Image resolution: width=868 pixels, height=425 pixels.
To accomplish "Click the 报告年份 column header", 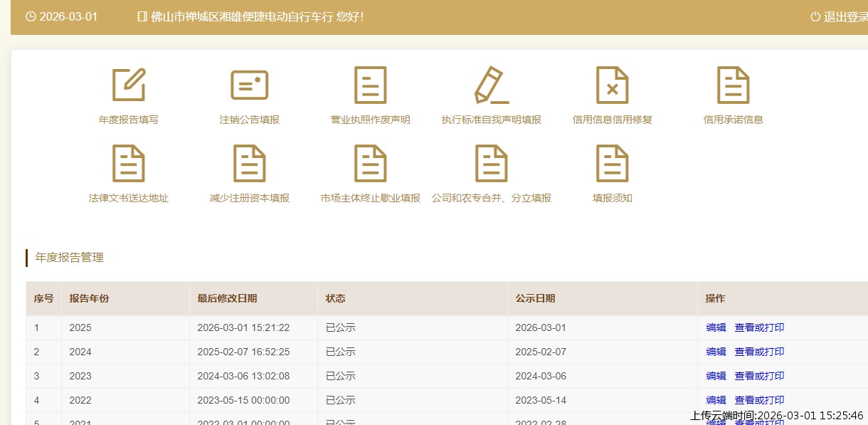I will [89, 299].
